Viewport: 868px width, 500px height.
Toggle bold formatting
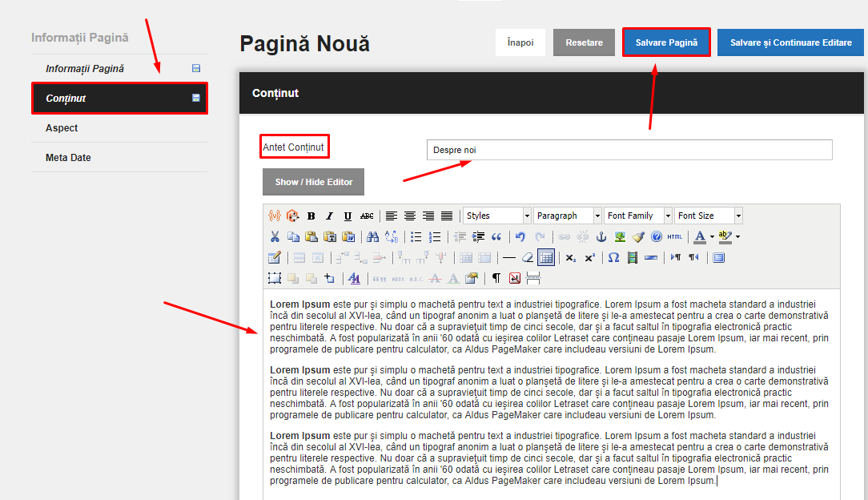point(311,216)
